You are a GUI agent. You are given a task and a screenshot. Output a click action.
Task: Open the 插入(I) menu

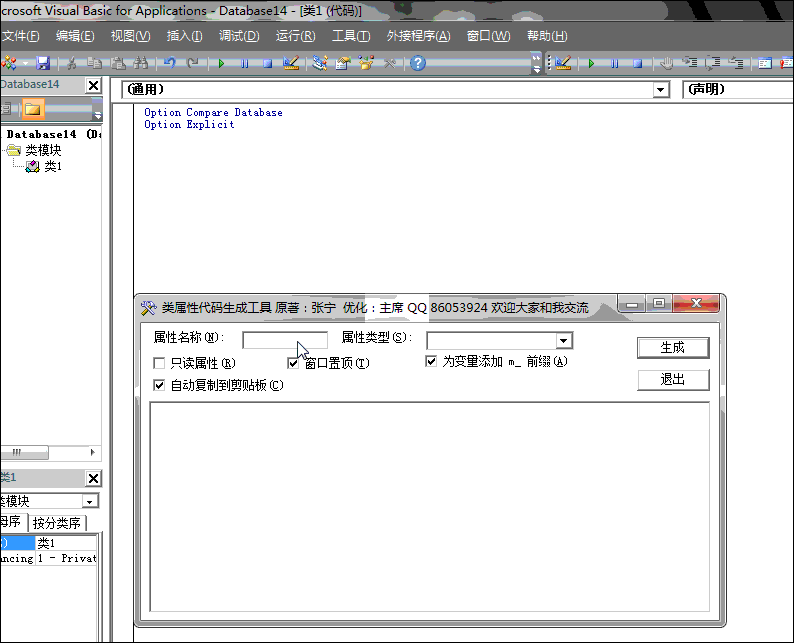(184, 36)
